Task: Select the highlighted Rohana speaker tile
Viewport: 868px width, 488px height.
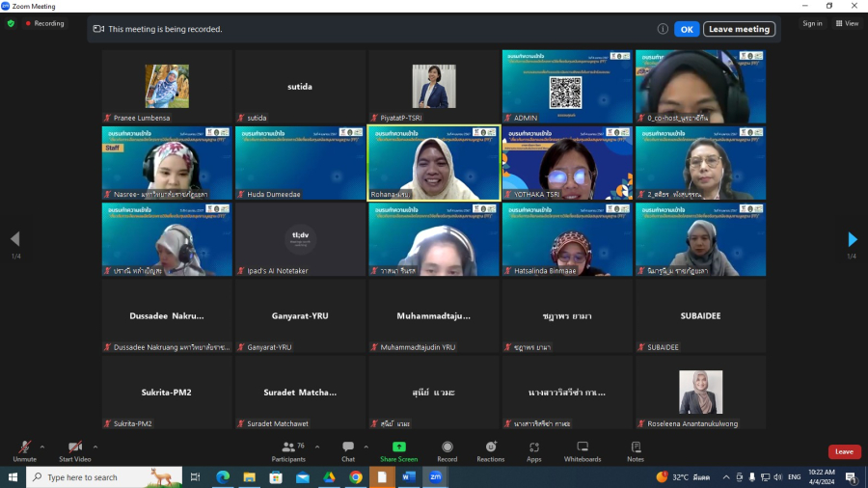Action: click(x=433, y=163)
